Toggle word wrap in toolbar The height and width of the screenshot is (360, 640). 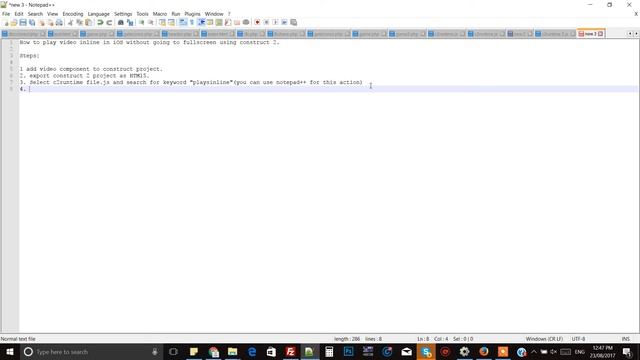click(x=182, y=22)
